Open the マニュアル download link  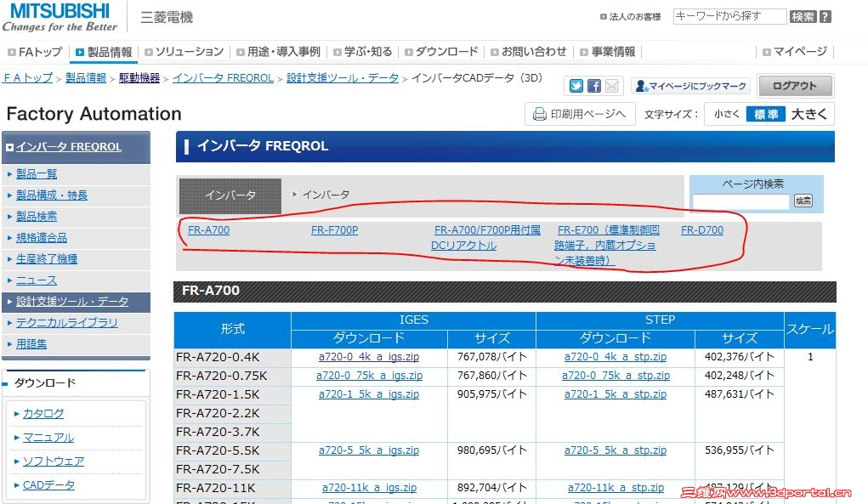click(48, 438)
